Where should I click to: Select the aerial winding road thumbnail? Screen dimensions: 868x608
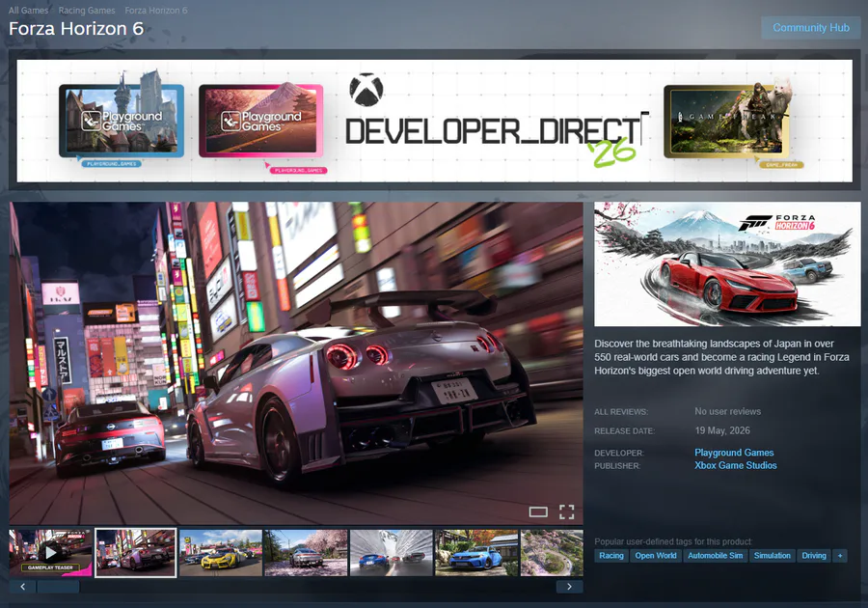(x=552, y=553)
